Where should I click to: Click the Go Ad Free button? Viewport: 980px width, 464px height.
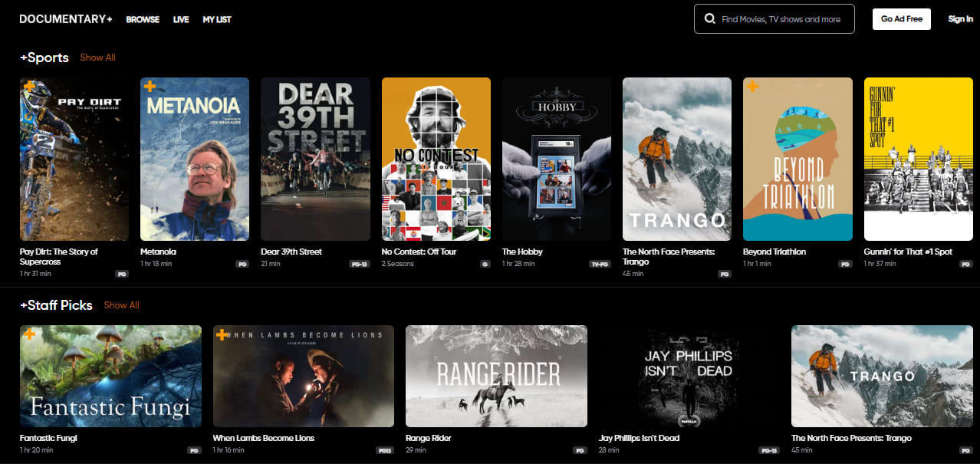[901, 19]
